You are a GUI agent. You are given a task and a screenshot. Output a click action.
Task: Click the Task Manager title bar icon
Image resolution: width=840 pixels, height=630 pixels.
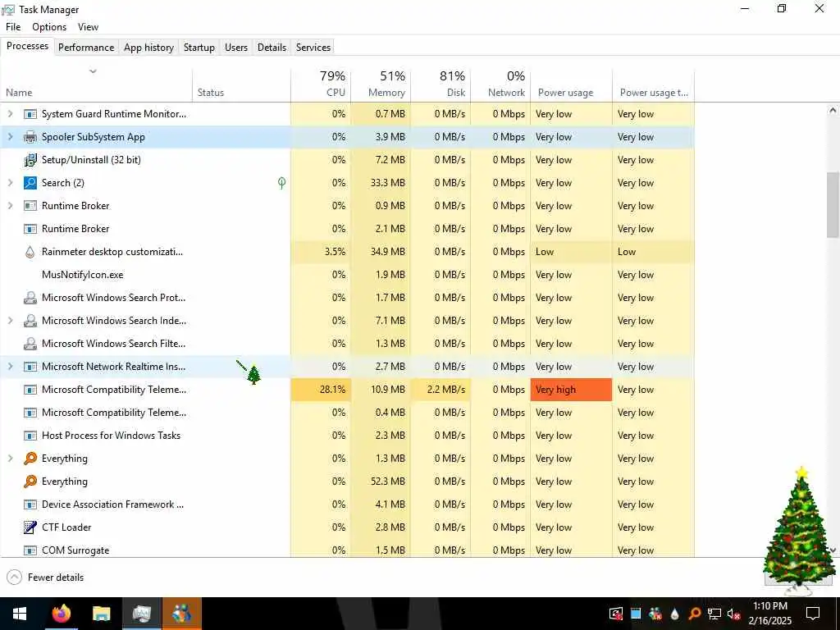(x=8, y=10)
